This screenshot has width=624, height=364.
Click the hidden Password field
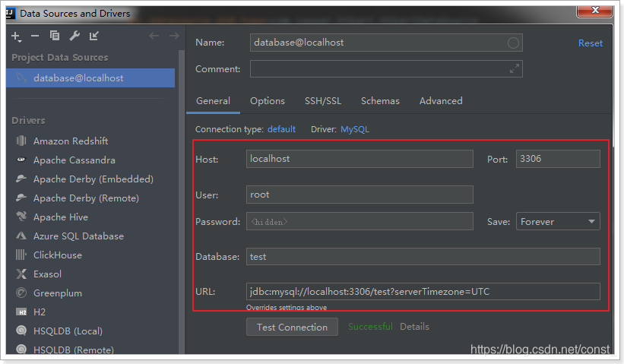coord(360,221)
